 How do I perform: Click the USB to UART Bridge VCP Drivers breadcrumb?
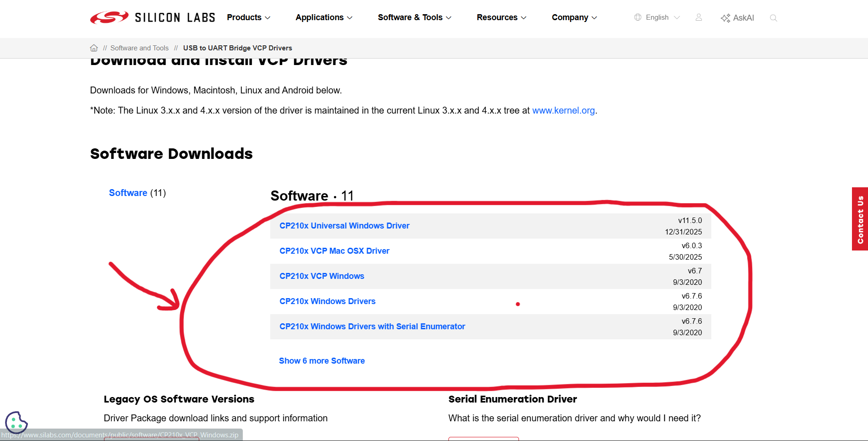(238, 48)
